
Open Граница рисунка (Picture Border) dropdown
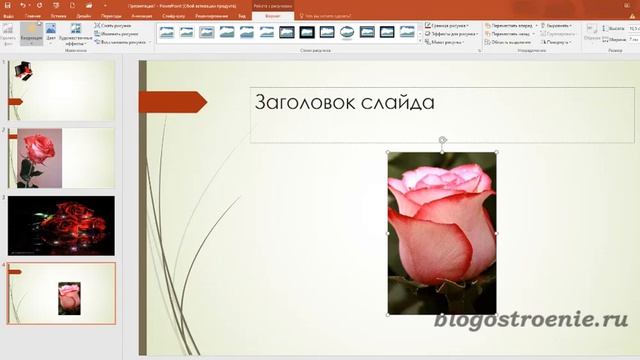click(x=447, y=25)
